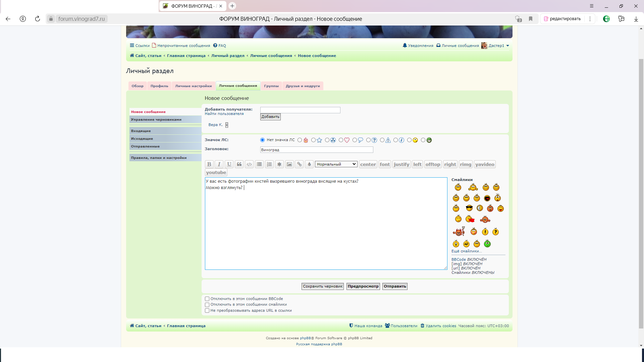Check 'Отключить в этом сообщении BBCode'
This screenshot has width=644, height=362.
[207, 299]
